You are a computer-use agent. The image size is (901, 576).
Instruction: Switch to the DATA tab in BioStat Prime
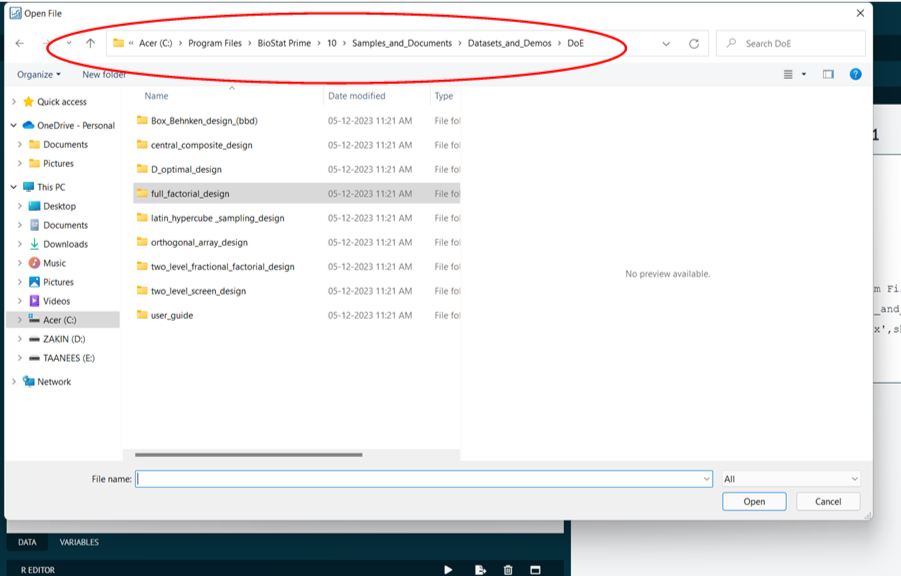[x=27, y=542]
